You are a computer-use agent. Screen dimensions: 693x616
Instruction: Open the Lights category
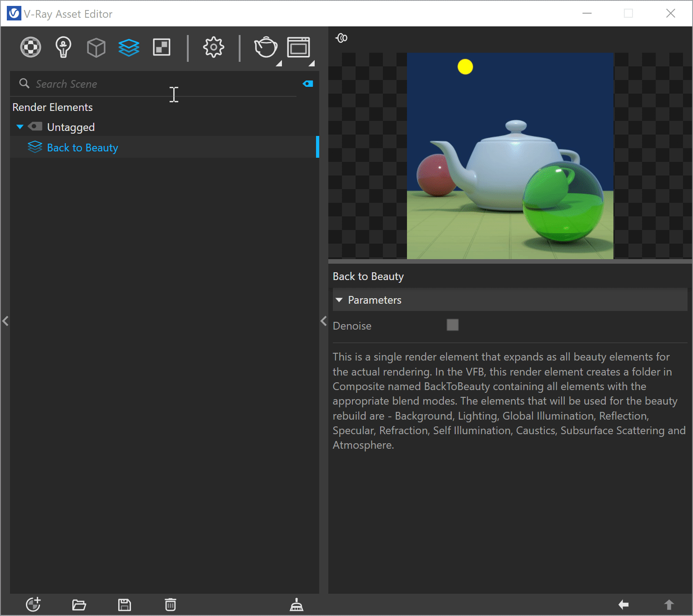coord(63,47)
